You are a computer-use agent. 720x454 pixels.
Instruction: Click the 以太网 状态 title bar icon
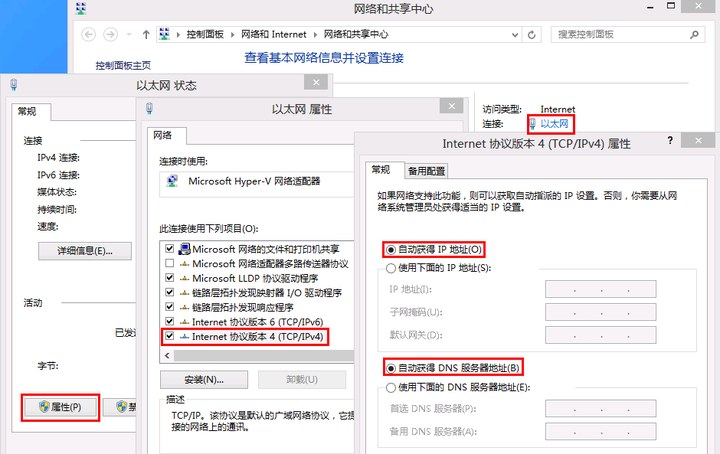pos(14,85)
